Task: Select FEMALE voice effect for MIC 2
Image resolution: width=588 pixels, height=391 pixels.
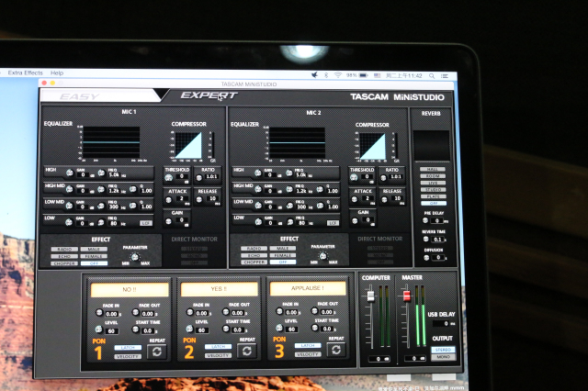Action: click(283, 255)
